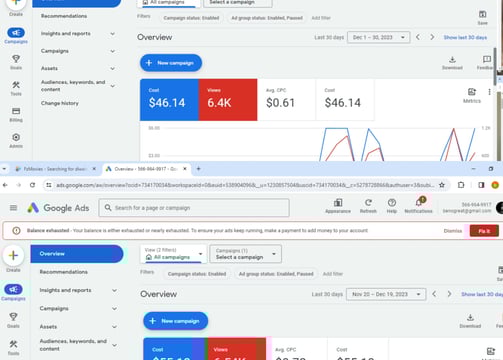Screen dimensions: 503x360
Task: Click Download icon in lower window overview
Action: click(x=470, y=317)
